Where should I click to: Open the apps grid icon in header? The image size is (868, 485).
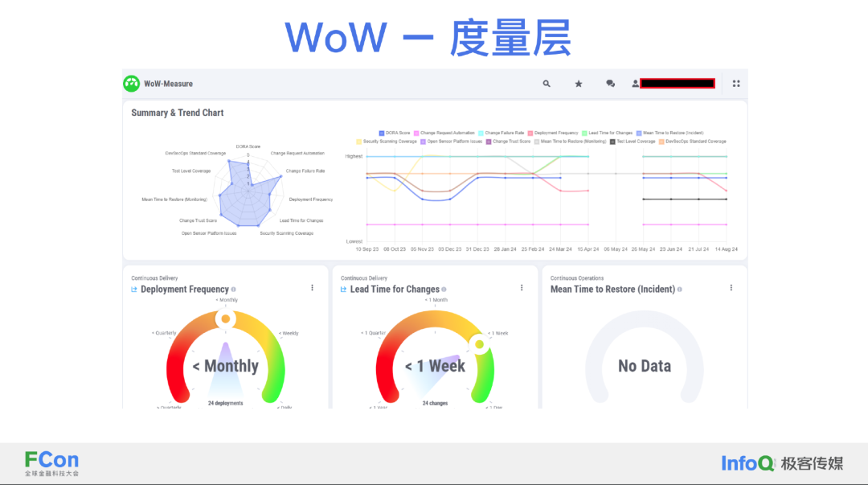pos(736,84)
